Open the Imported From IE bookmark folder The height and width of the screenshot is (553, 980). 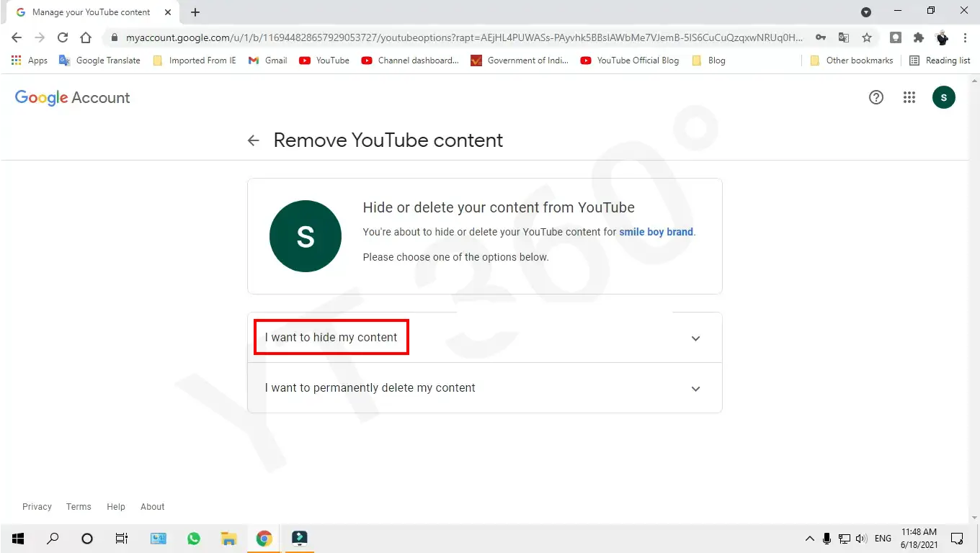tap(195, 60)
